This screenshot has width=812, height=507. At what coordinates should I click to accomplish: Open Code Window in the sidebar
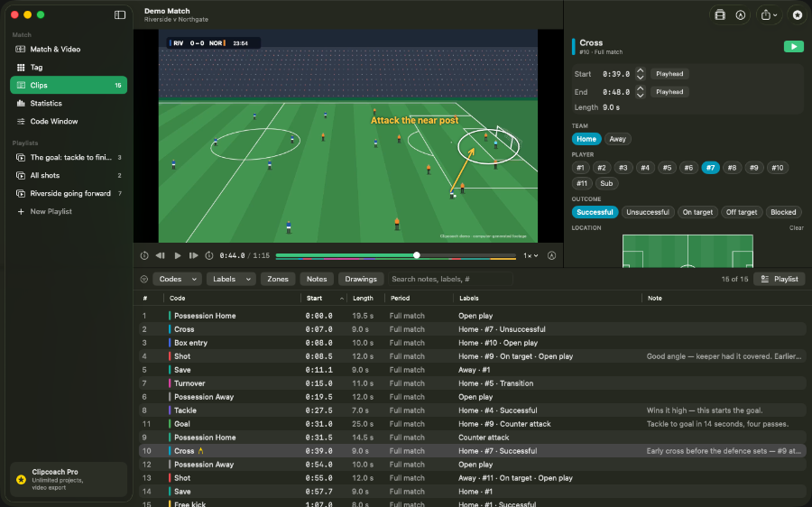(x=69, y=121)
